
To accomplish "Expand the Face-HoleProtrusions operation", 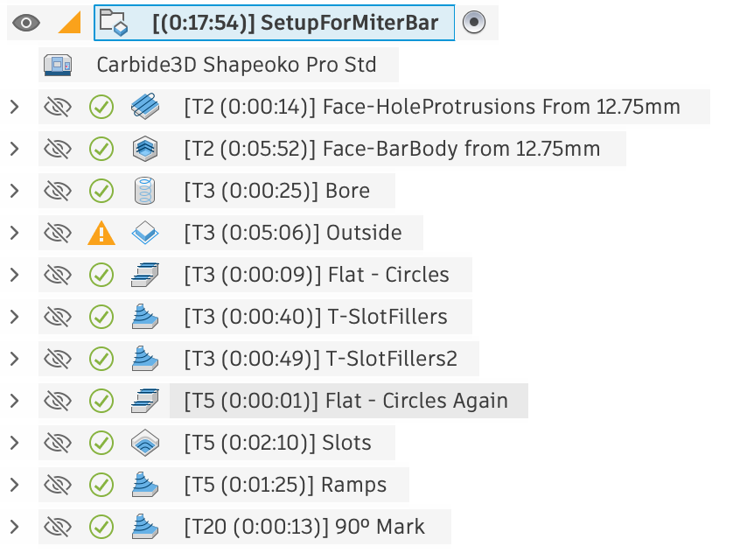I will (x=15, y=107).
